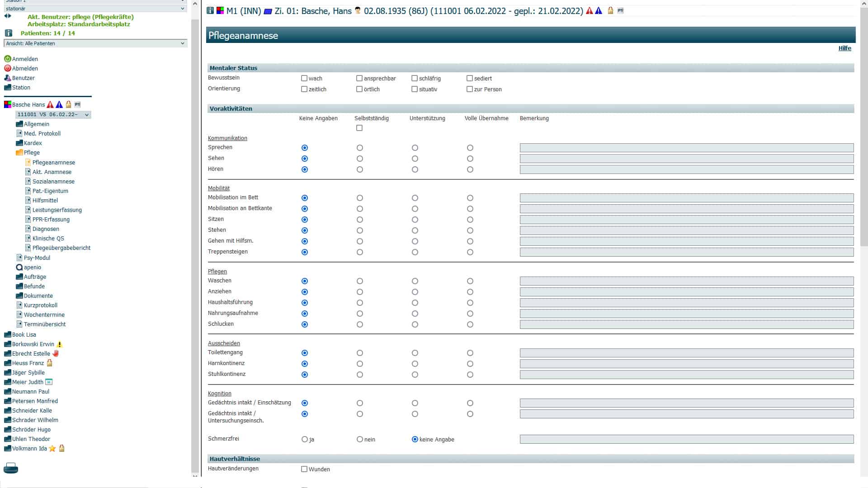868x488 pixels.
Task: Click the apenio magnifier icon
Action: (x=19, y=267)
